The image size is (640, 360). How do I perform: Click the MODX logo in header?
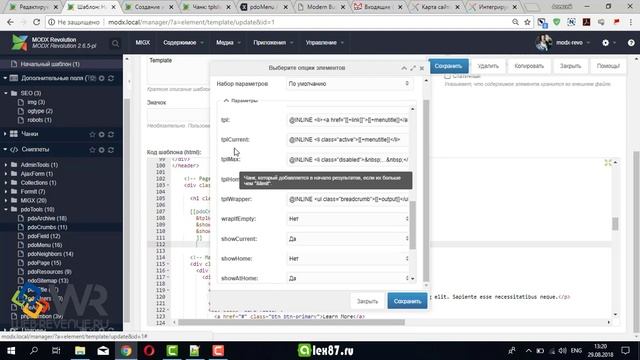click(x=19, y=42)
